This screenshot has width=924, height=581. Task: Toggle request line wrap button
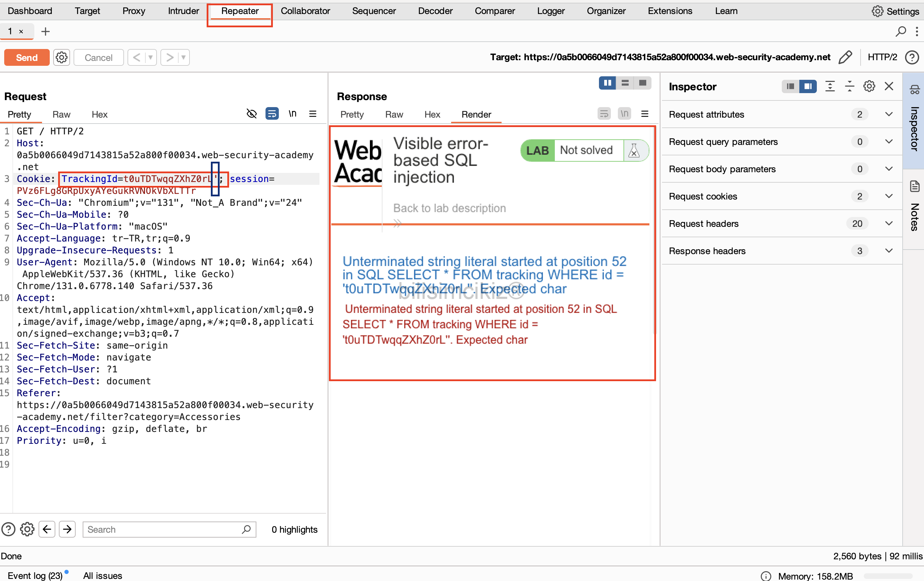[272, 114]
